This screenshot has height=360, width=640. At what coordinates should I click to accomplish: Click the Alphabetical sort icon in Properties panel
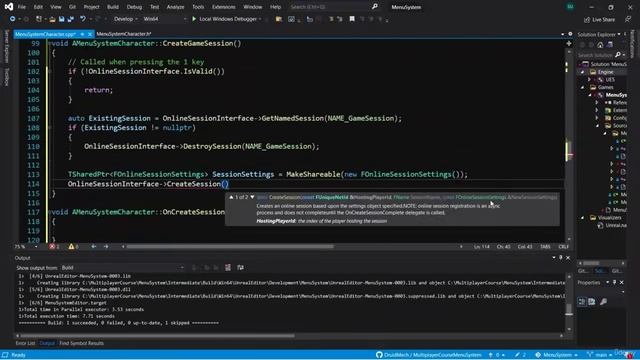591,302
